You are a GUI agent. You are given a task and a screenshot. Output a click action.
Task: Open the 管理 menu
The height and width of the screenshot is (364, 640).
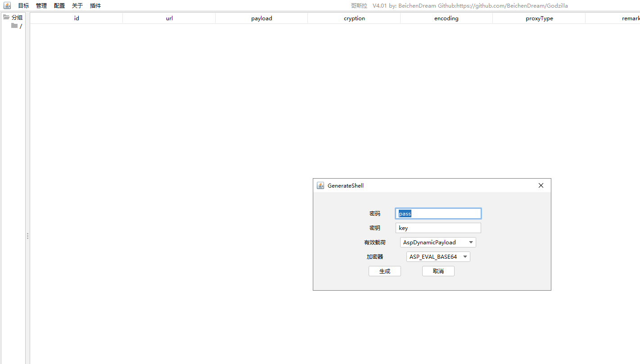click(x=41, y=5)
